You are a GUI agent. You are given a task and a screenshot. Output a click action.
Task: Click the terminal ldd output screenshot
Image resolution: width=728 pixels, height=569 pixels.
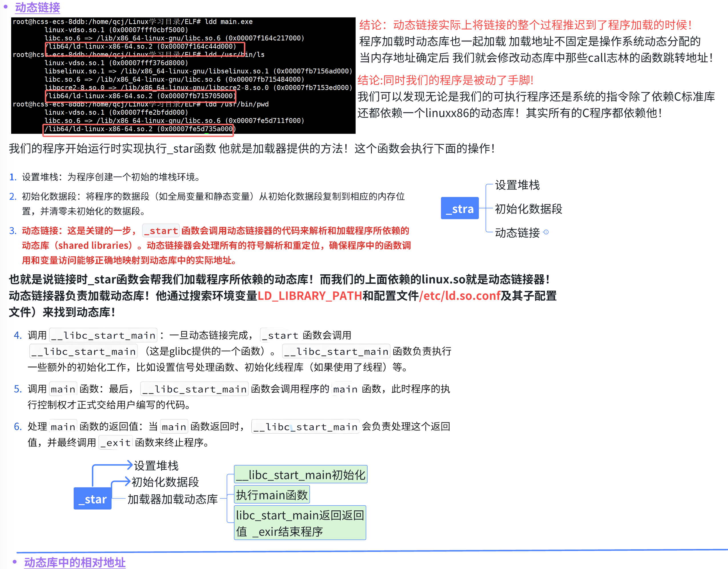(183, 75)
